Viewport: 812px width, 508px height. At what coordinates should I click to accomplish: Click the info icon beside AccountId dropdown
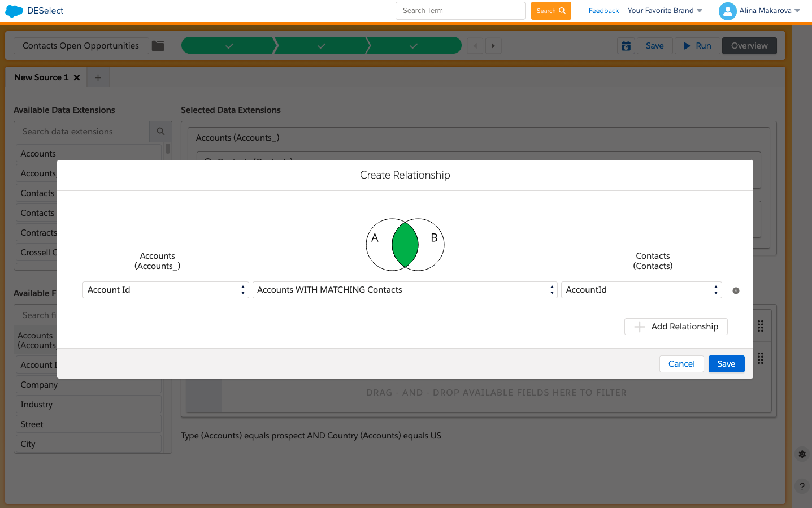pos(736,290)
